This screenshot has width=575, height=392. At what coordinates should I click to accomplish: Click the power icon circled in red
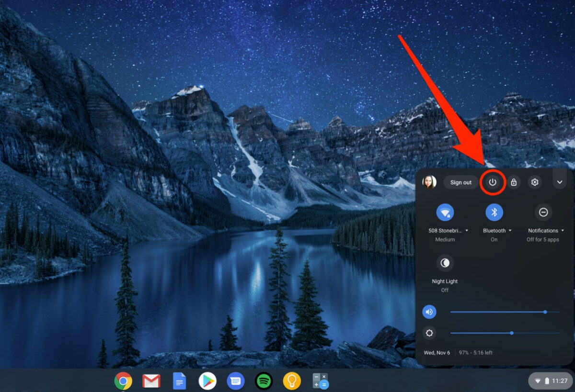pyautogui.click(x=492, y=182)
